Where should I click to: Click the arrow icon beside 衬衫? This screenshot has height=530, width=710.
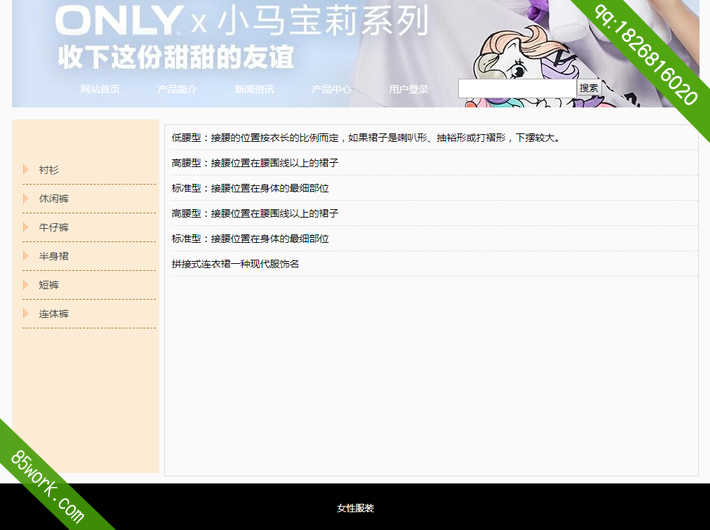pyautogui.click(x=26, y=169)
